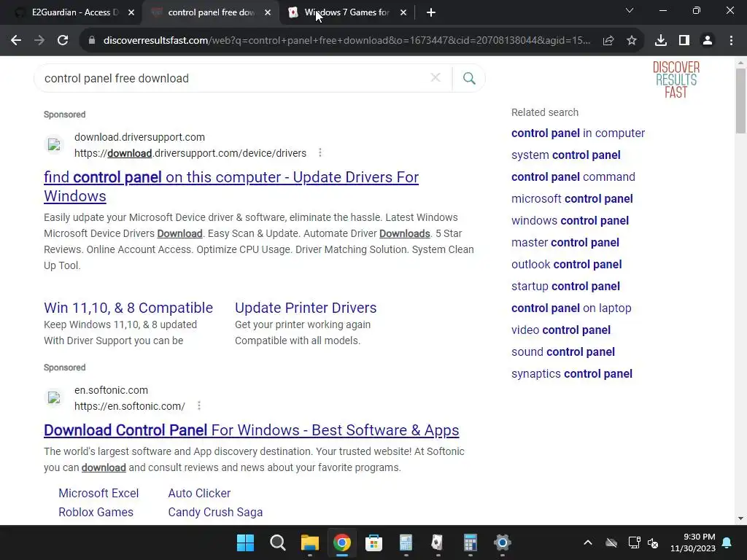This screenshot has height=560, width=747.
Task: Select related search 'control panel on laptop'
Action: pos(571,308)
